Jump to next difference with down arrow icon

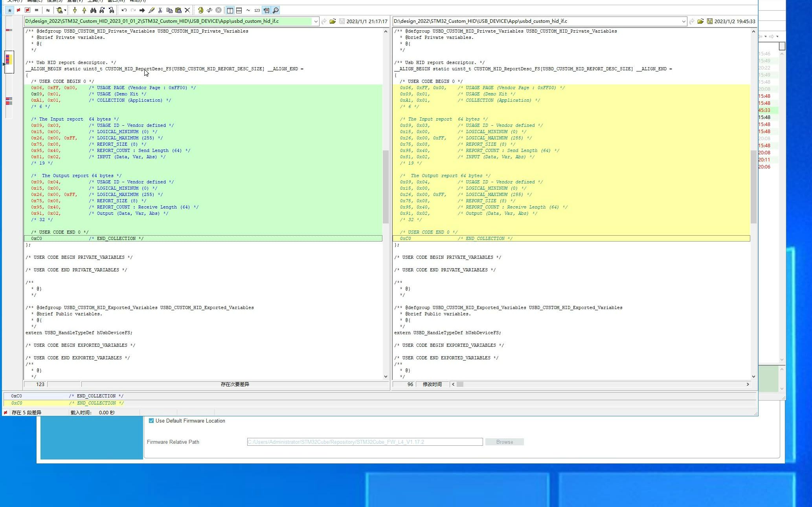75,10
